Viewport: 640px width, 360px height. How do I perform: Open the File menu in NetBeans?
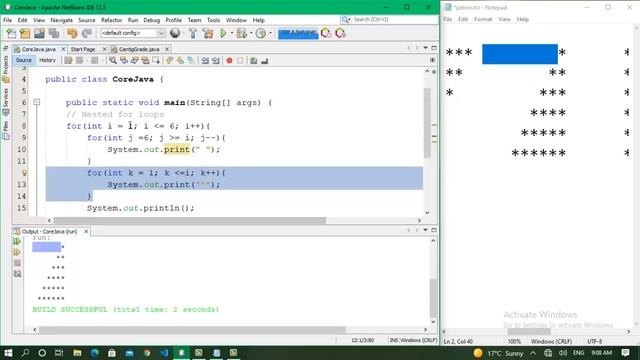tap(7, 20)
